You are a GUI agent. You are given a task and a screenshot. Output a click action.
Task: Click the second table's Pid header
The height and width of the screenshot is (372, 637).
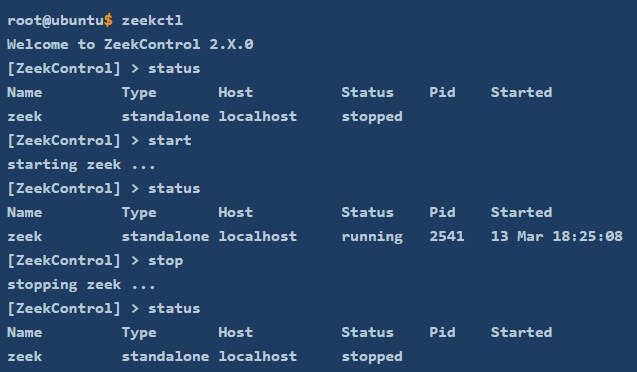point(442,212)
